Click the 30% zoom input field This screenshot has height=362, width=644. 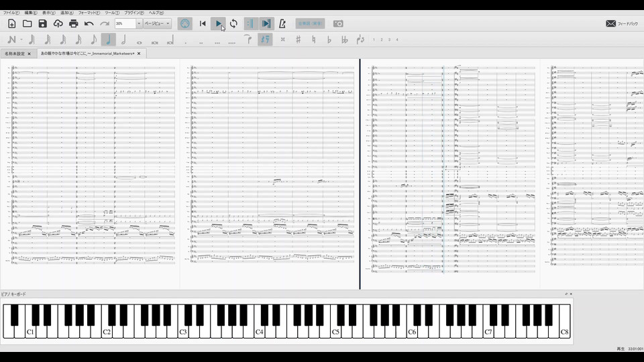pos(125,23)
